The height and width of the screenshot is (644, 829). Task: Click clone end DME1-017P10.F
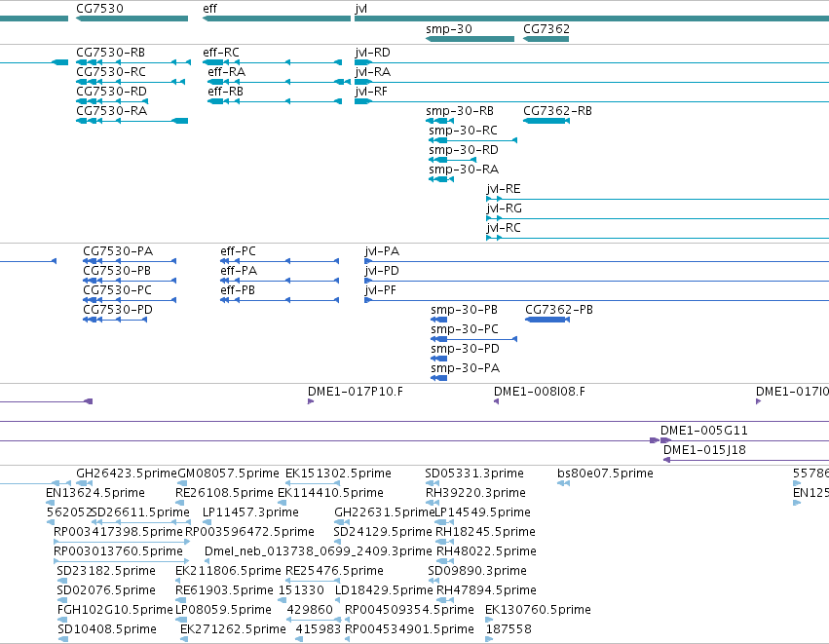coord(311,401)
